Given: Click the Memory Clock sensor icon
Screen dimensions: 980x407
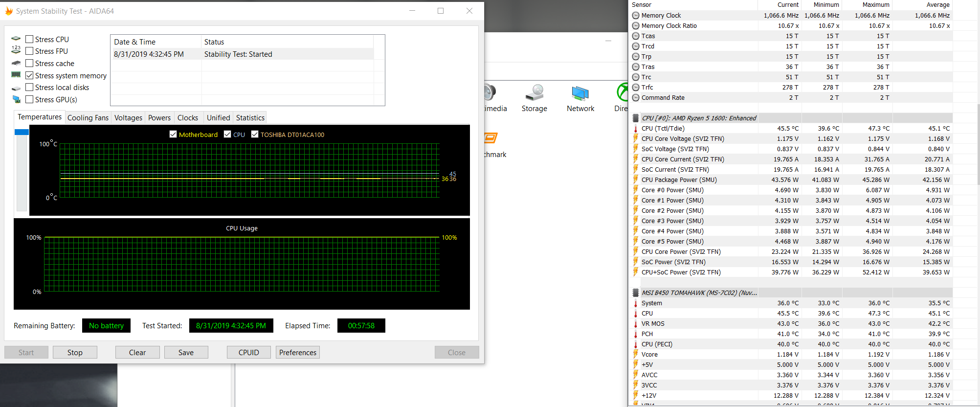Looking at the screenshot, I should coord(636,16).
